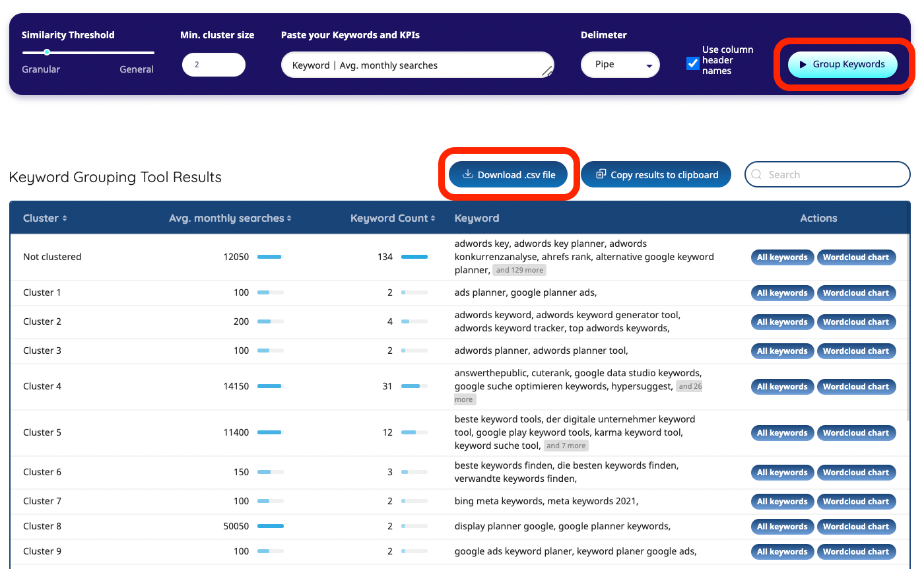
Task: Click 'bing meta keywords' keyword text
Action: 498,501
